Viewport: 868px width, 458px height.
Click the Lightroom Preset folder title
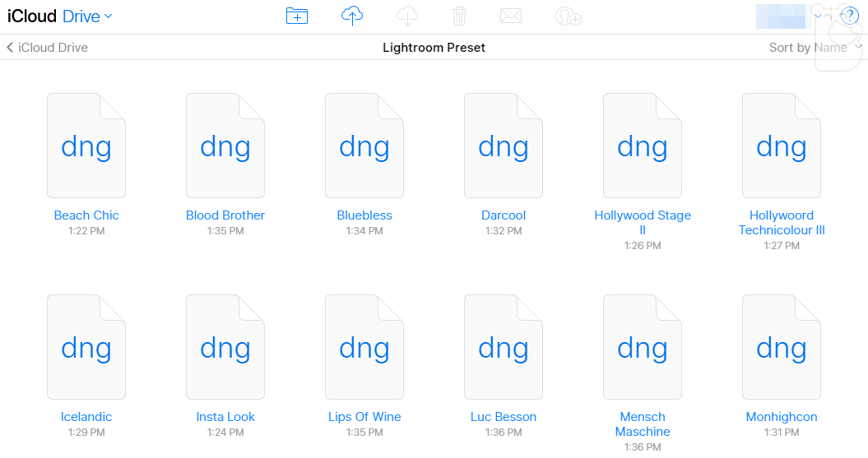pos(434,48)
